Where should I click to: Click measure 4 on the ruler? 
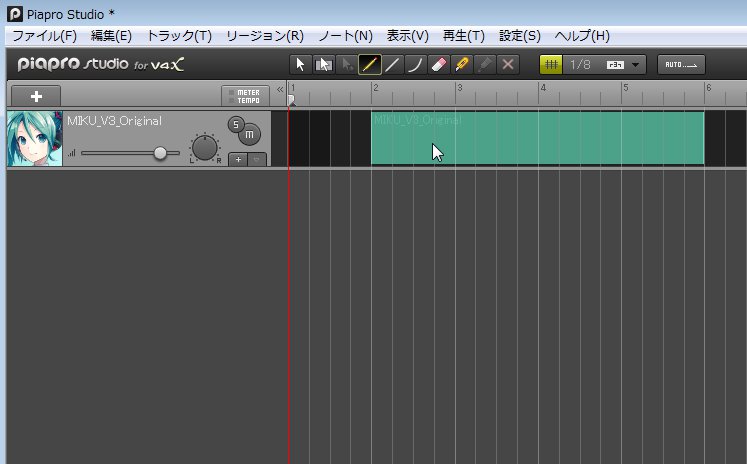(543, 88)
